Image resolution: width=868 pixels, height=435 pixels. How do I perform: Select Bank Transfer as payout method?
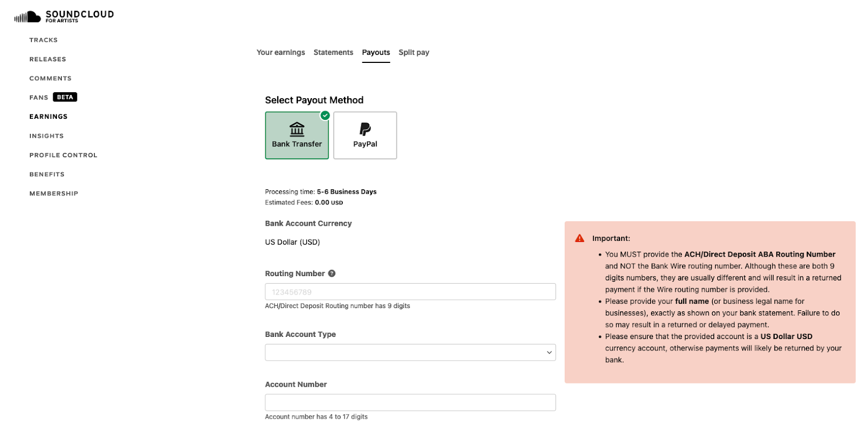[297, 136]
